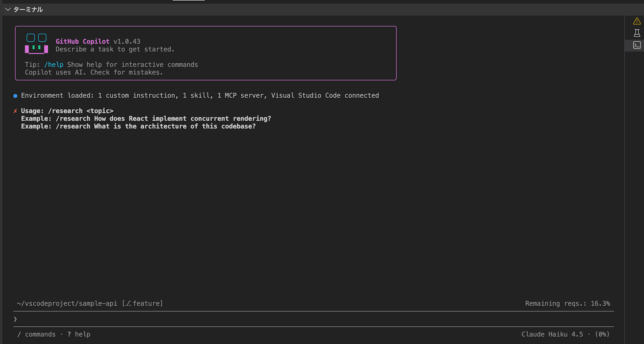This screenshot has width=644, height=344.
Task: Collapse the ターミナル section chevron
Action: 8,9
